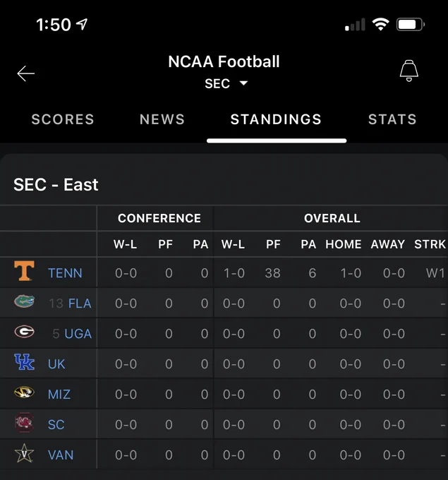Open notifications via the bell icon
The height and width of the screenshot is (480, 448).
point(408,71)
